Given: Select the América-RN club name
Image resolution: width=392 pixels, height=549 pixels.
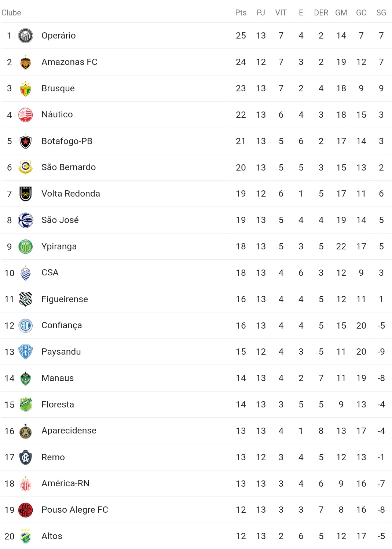Looking at the screenshot, I should [65, 483].
